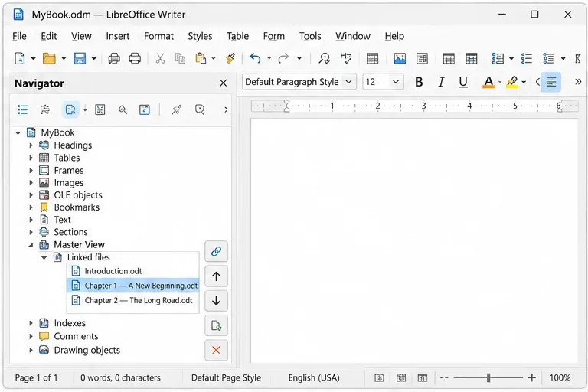Click the blank document page area
This screenshot has height=392, width=588.
tap(414, 240)
